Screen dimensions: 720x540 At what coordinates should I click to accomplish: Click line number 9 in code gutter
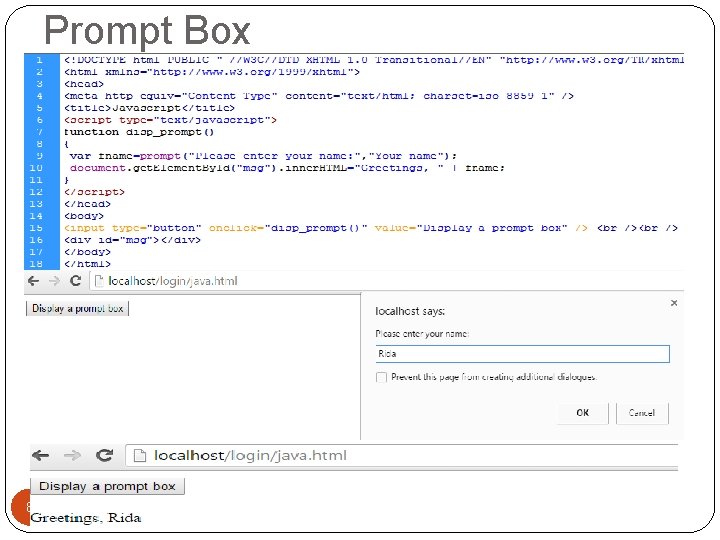tap(39, 156)
